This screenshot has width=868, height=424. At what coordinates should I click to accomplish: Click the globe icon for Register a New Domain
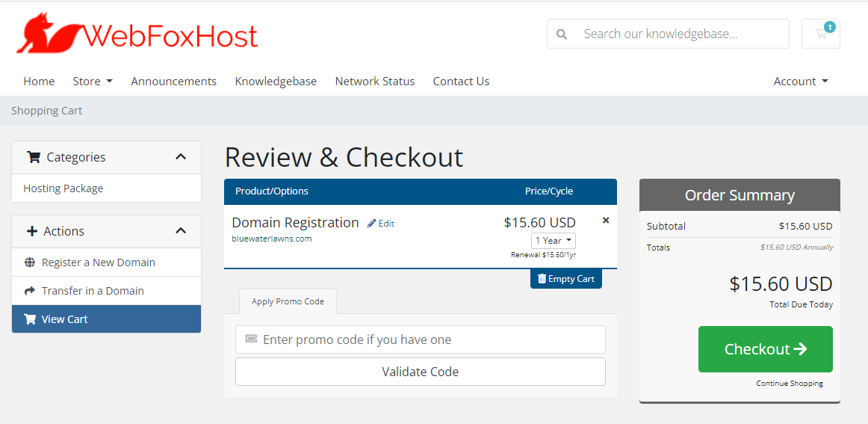(x=30, y=262)
